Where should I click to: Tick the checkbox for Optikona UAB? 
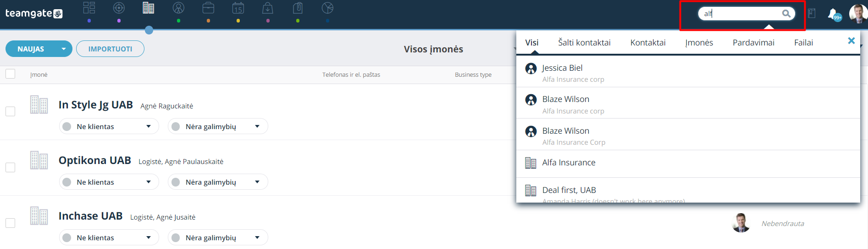coord(11,167)
